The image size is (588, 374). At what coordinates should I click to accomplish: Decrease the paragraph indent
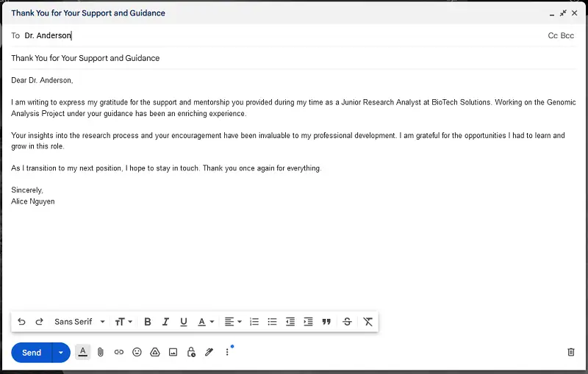click(x=290, y=322)
